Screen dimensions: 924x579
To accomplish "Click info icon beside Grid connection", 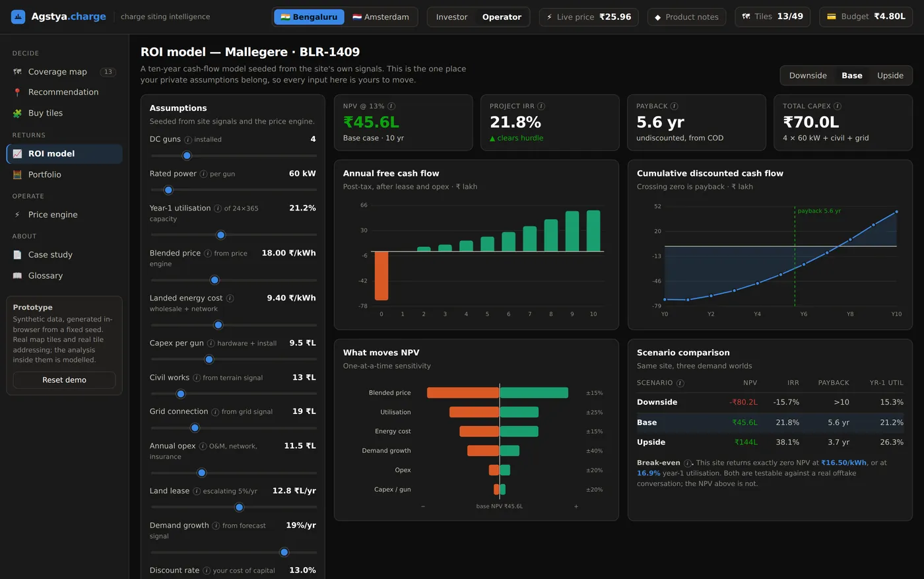I will (x=215, y=412).
